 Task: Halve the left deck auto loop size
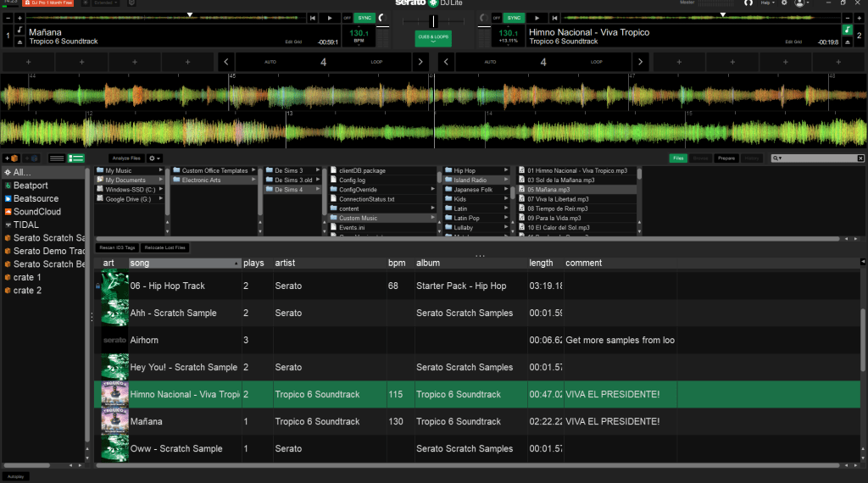[x=225, y=62]
